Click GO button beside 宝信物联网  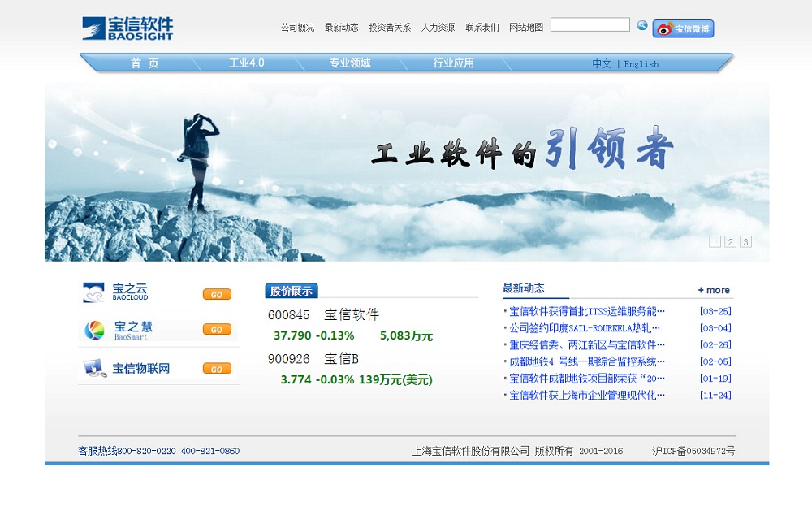217,369
